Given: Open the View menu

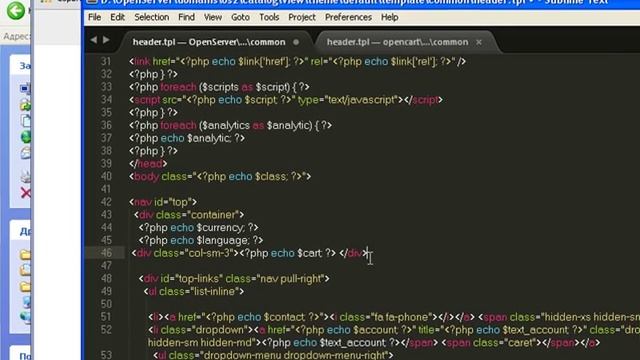Looking at the screenshot, I should (213, 17).
